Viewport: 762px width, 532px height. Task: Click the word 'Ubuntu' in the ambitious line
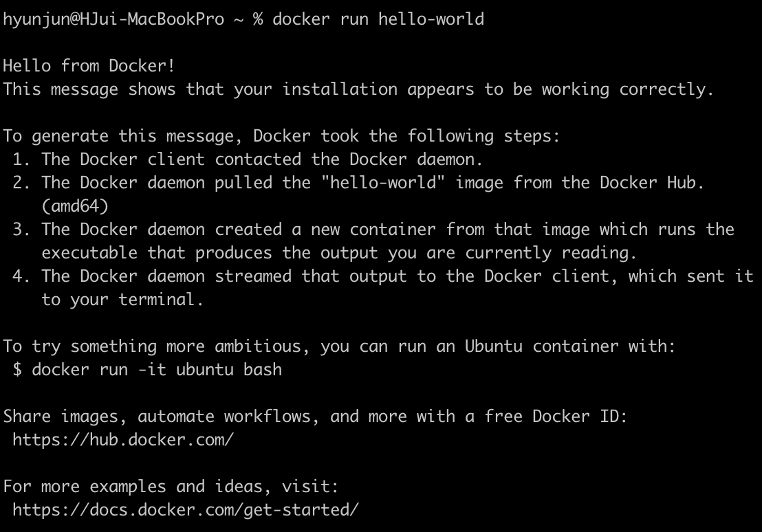coord(494,346)
